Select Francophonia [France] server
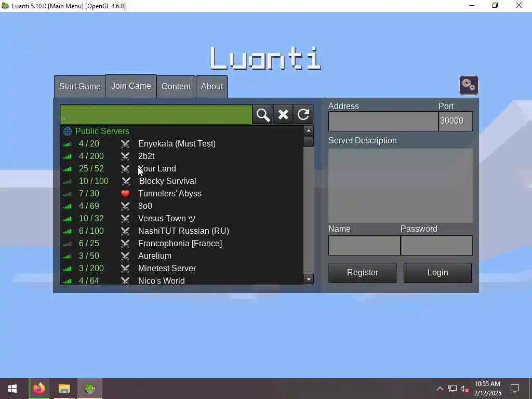 click(x=182, y=244)
